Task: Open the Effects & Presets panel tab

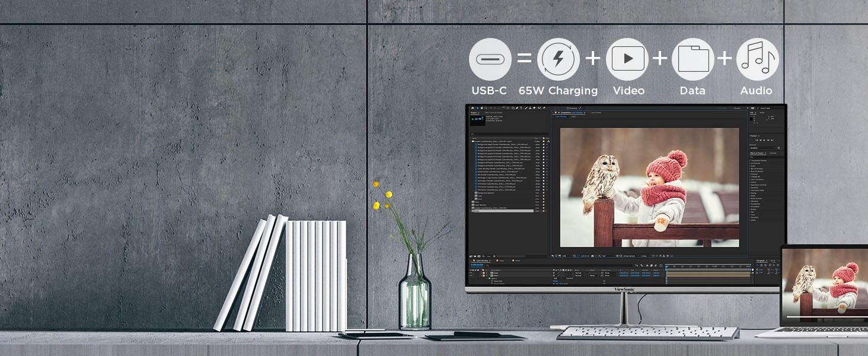Action: pyautogui.click(x=757, y=153)
